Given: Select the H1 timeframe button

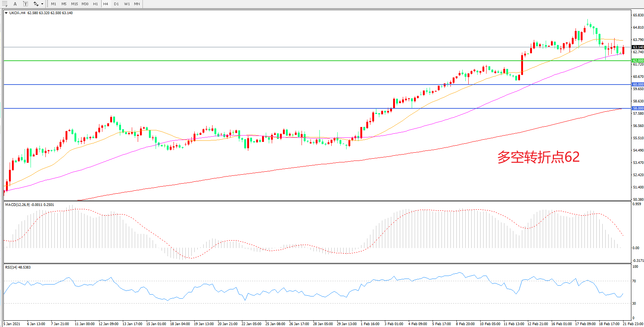Looking at the screenshot, I should tap(95, 4).
